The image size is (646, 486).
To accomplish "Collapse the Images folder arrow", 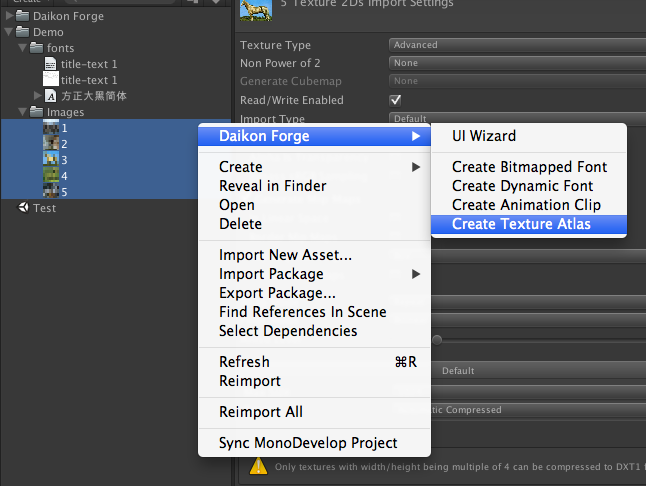I will click(23, 112).
